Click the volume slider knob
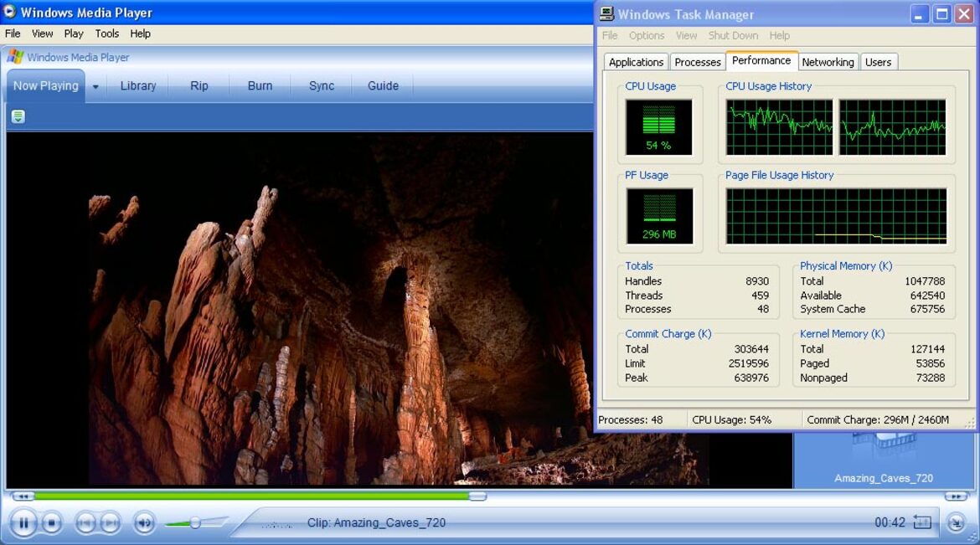 pos(195,522)
